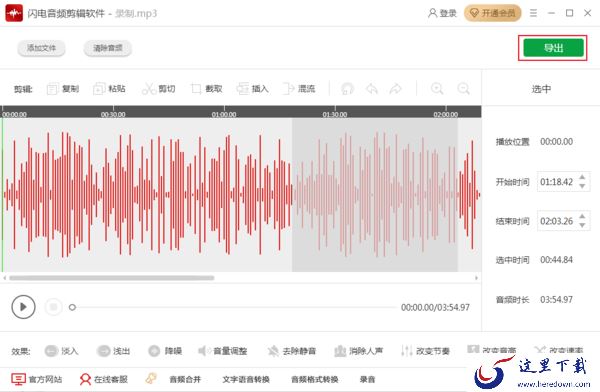Open 在线客服 (online support) link

tap(103, 379)
